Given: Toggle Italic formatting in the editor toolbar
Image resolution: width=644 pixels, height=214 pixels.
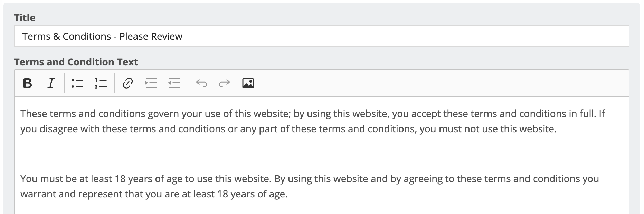Looking at the screenshot, I should (x=51, y=83).
